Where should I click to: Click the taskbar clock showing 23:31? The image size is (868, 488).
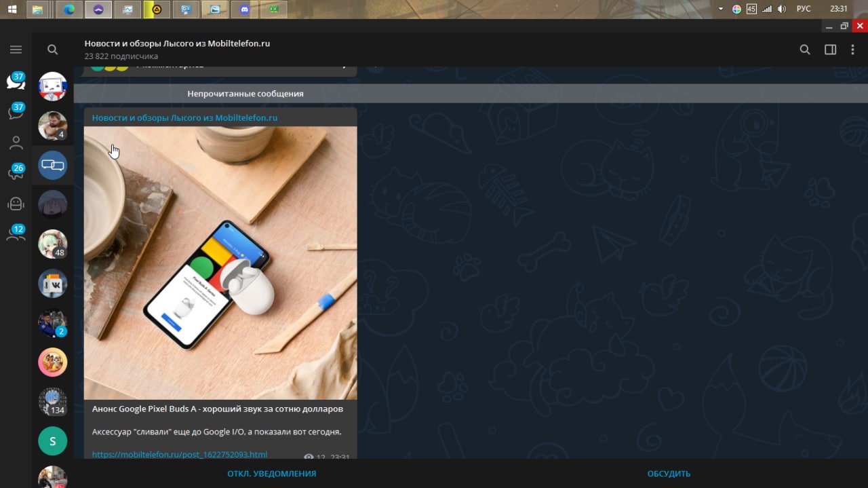click(x=839, y=9)
